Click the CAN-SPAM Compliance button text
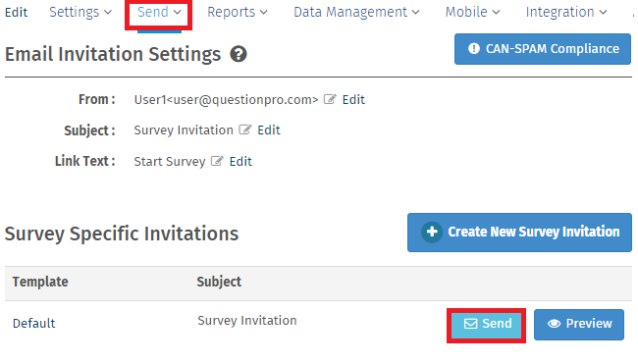The width and height of the screenshot is (638, 364). click(x=553, y=49)
